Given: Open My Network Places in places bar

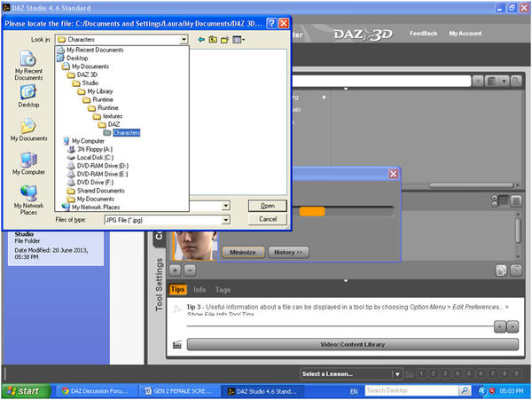Looking at the screenshot, I should [29, 200].
